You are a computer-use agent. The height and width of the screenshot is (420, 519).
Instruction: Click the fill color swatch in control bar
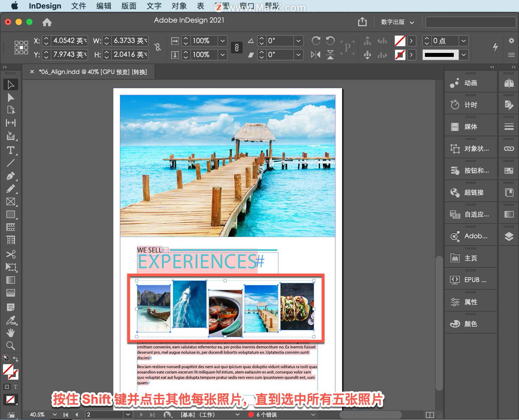400,41
